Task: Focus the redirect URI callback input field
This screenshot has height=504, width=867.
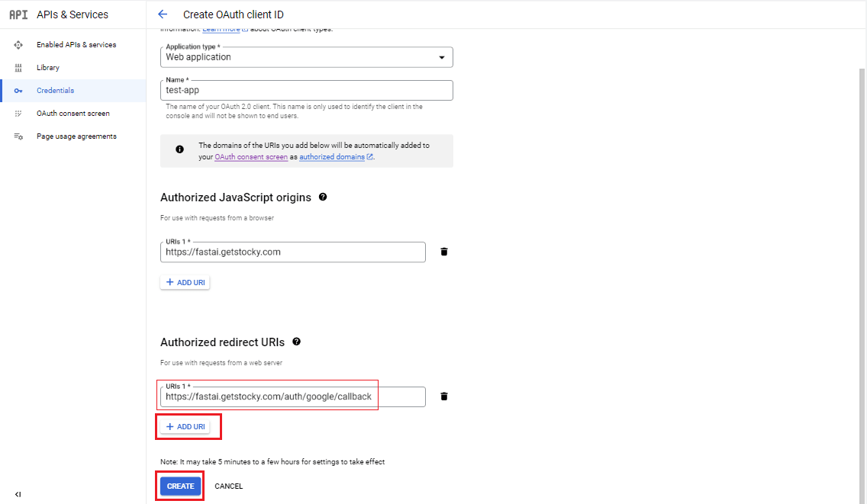Action: click(x=294, y=396)
